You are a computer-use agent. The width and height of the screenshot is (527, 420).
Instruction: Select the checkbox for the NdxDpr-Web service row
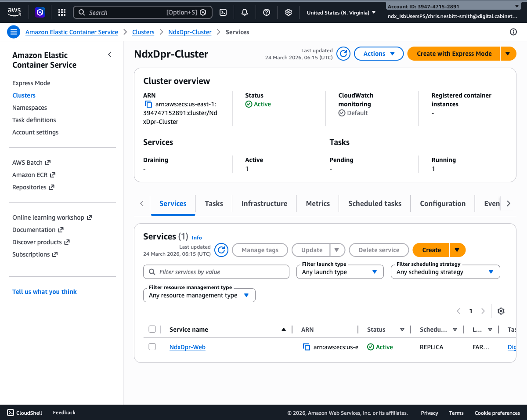[152, 347]
